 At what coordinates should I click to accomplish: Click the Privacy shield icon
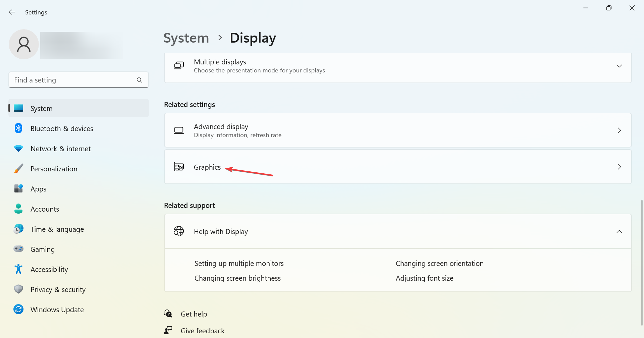click(18, 289)
